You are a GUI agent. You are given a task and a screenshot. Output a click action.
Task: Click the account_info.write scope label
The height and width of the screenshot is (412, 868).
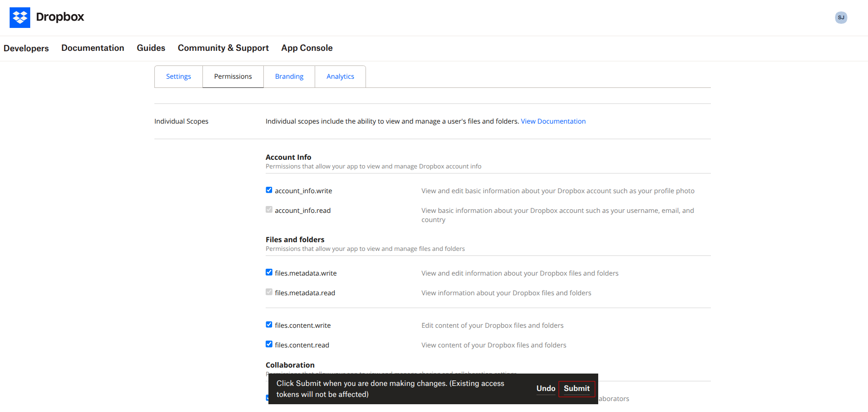(x=303, y=191)
